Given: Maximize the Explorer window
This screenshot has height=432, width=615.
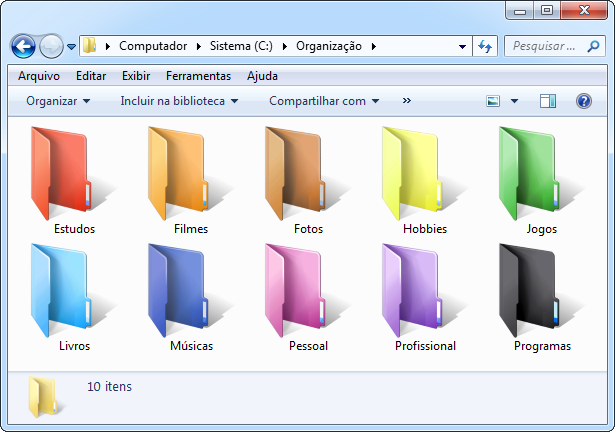Looking at the screenshot, I should click(547, 11).
